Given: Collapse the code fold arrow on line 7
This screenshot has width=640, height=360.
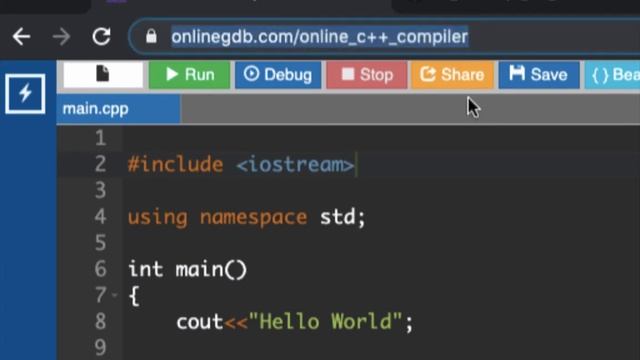Looking at the screenshot, I should coord(115,294).
